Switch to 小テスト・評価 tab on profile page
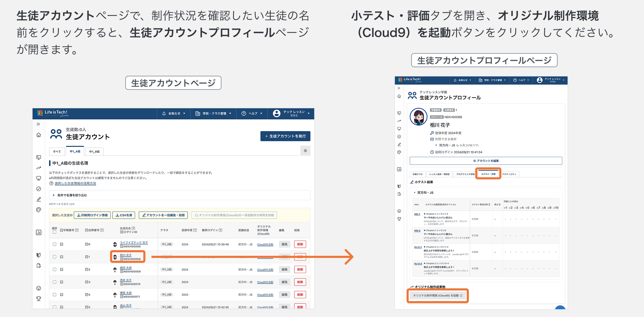Viewport: 644px width, 317px height. click(488, 174)
